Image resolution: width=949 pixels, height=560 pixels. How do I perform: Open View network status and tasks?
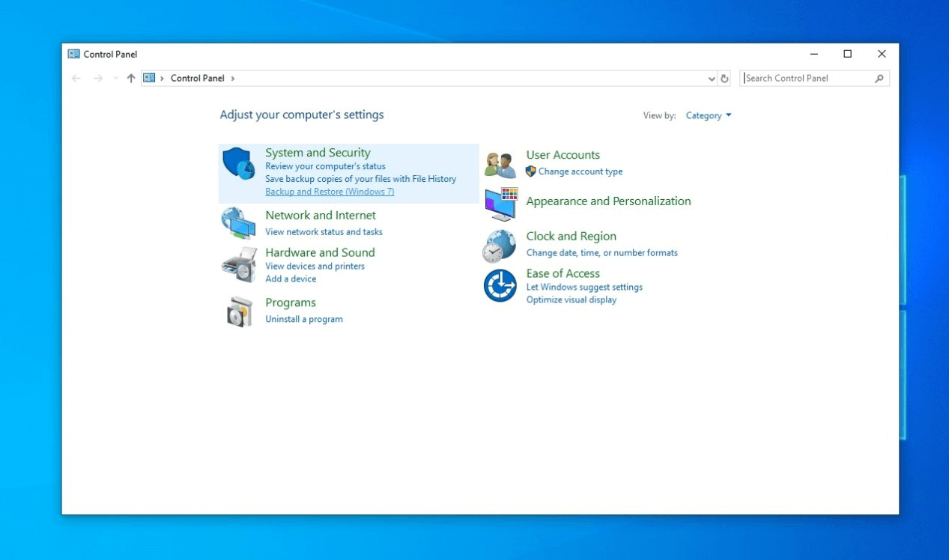pos(324,232)
